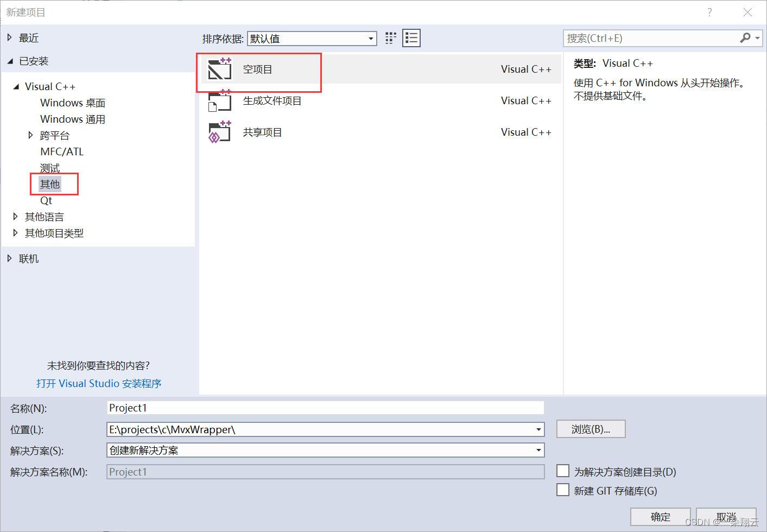The width and height of the screenshot is (767, 532).
Task: Expand the 最近 section
Action: (10, 37)
